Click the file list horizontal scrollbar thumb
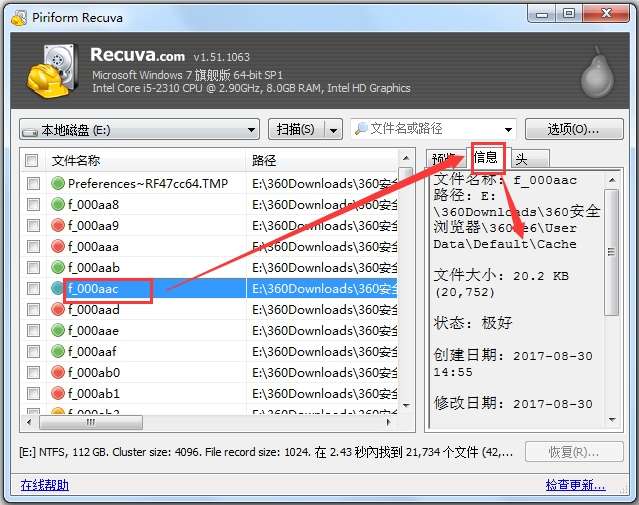This screenshot has width=639, height=505. (x=91, y=422)
